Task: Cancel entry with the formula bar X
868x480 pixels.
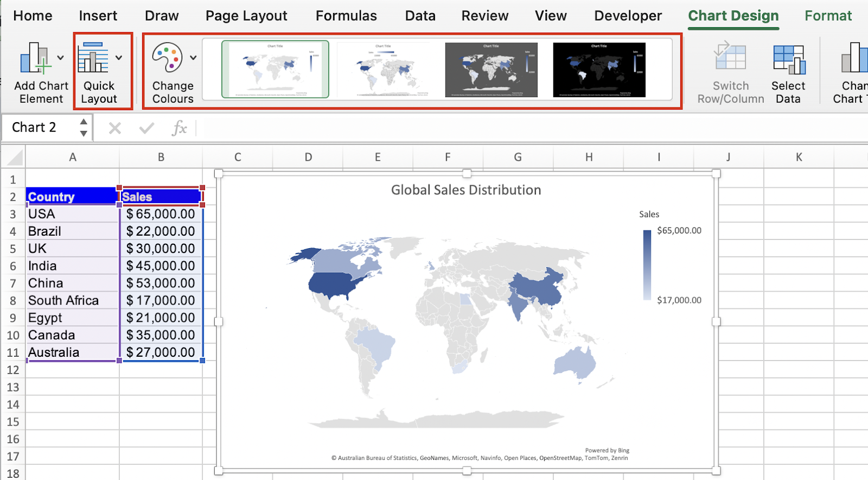Action: pyautogui.click(x=114, y=128)
